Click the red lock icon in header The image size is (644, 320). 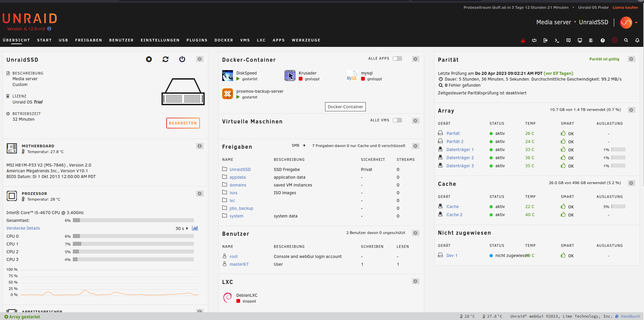click(523, 40)
